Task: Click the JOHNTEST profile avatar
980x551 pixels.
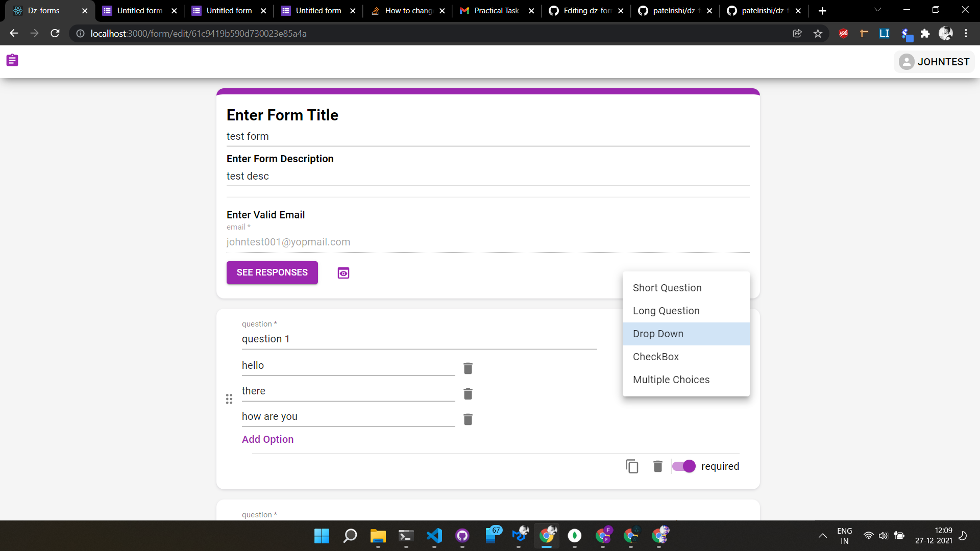Action: (908, 62)
